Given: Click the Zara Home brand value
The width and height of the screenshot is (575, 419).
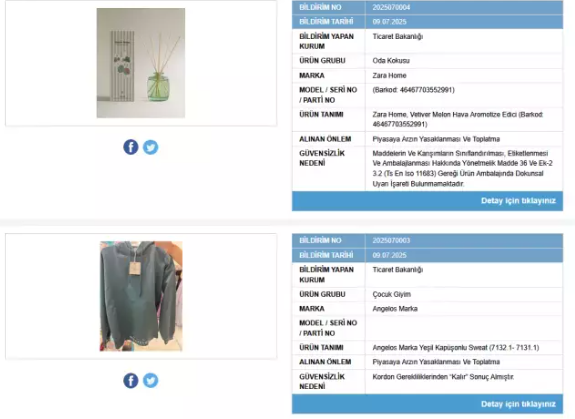Looking at the screenshot, I should (x=389, y=76).
